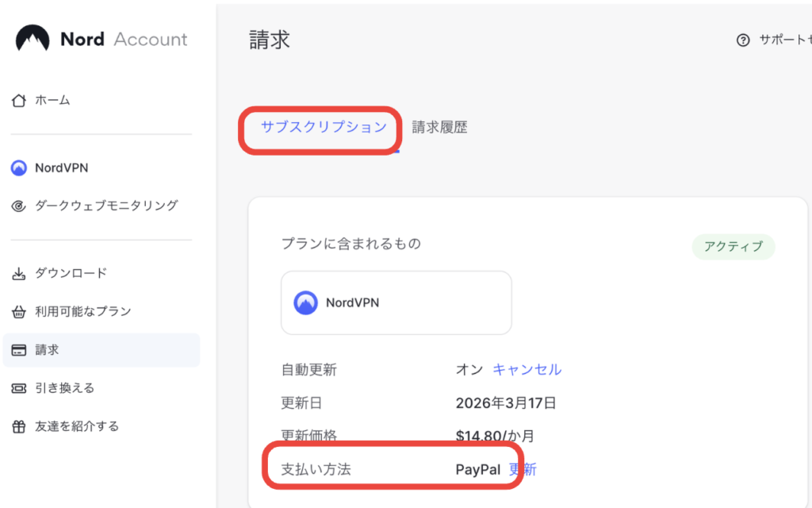This screenshot has height=508, width=812.
Task: Click the gift icon for referrals
Action: (x=19, y=426)
